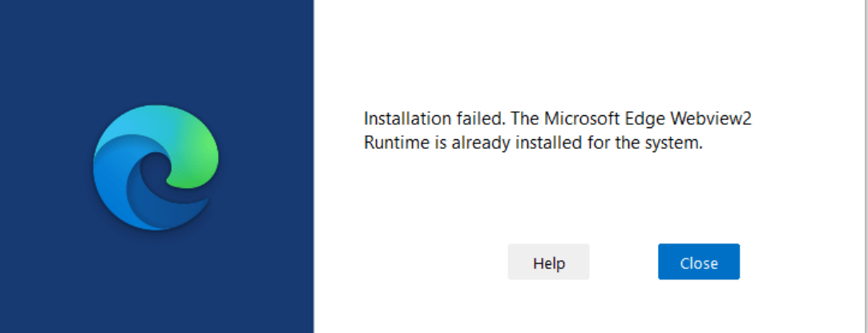Click the empty white area above the error message
This screenshot has width=868, height=333.
pos(561,48)
